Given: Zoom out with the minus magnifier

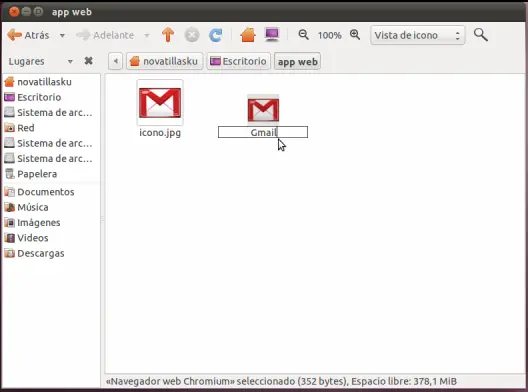Looking at the screenshot, I should click(303, 35).
